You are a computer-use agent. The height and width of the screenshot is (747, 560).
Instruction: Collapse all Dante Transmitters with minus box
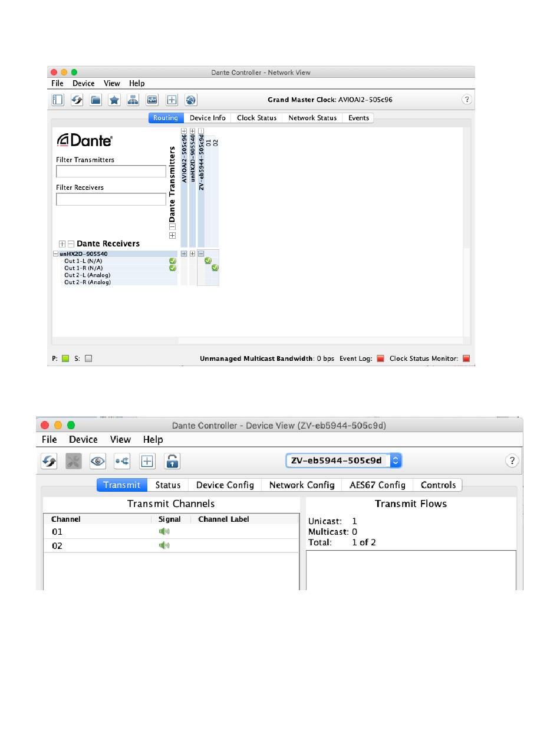pyautogui.click(x=172, y=226)
